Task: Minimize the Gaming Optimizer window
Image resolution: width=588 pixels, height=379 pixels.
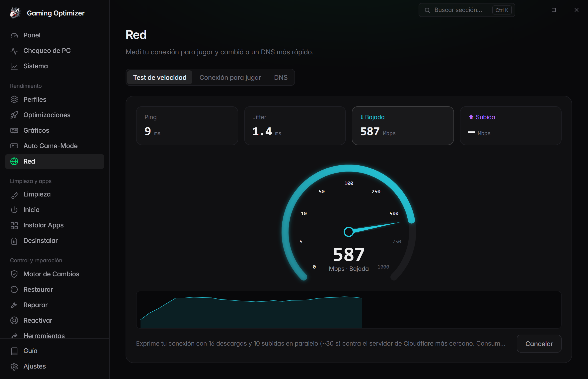Action: (x=531, y=10)
